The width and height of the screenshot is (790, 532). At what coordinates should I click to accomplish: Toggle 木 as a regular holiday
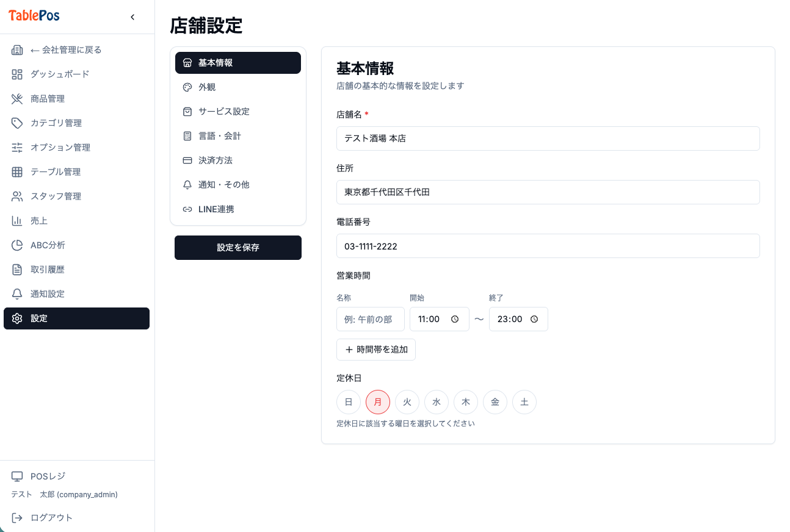point(466,402)
